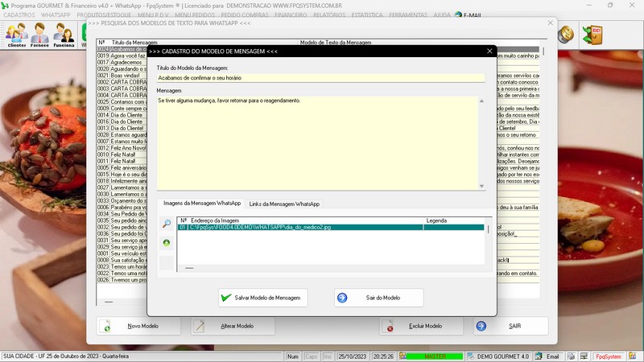Viewport: 644px width, 362px height.
Task: Select row 0018 Infelizmente ainda
Action: click(x=122, y=181)
